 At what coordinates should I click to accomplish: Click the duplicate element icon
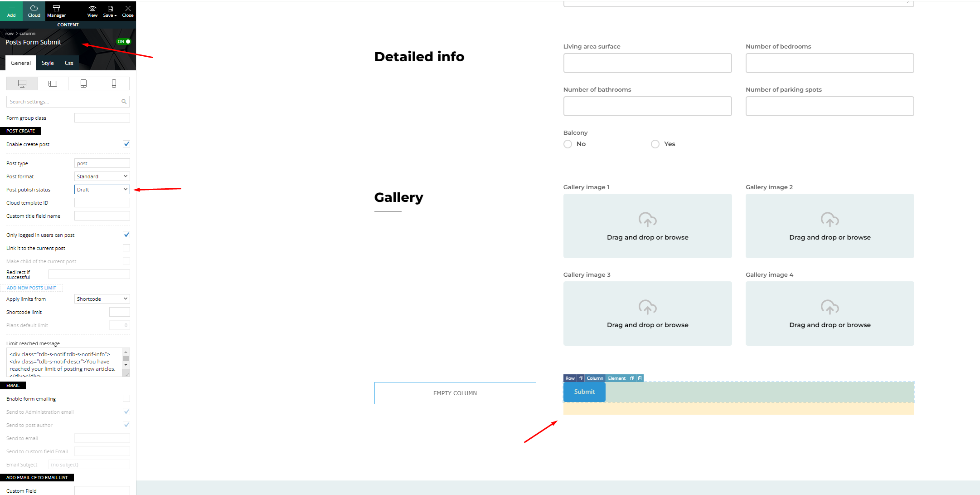pyautogui.click(x=631, y=378)
